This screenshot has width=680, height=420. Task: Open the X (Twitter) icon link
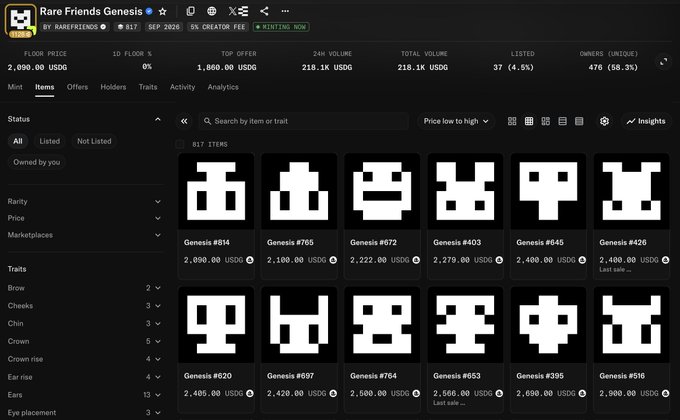(233, 11)
